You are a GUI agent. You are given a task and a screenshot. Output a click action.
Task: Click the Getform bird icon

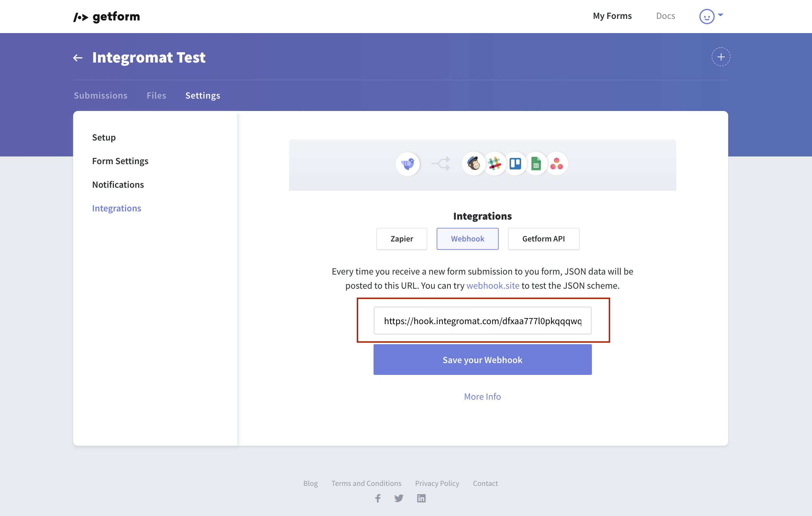408,164
